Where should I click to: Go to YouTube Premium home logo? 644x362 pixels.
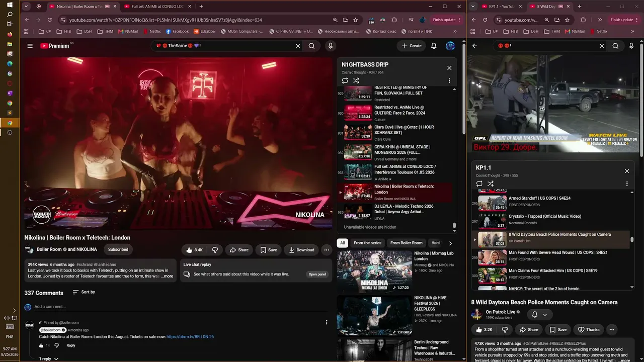coord(55,46)
